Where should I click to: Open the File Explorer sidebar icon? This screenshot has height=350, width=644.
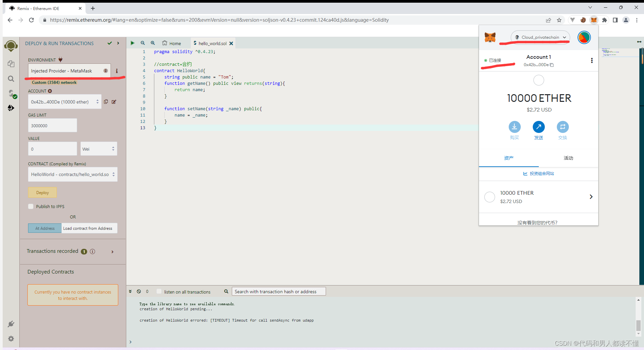tap(11, 63)
